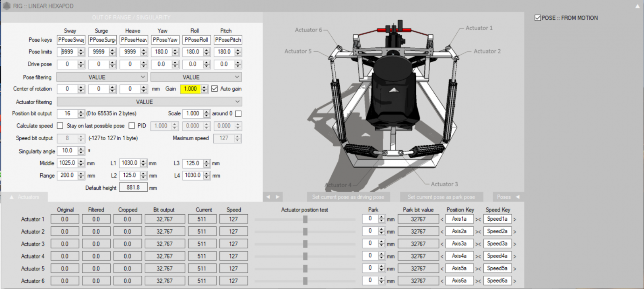Click the Yaw pose key field

pyautogui.click(x=165, y=40)
